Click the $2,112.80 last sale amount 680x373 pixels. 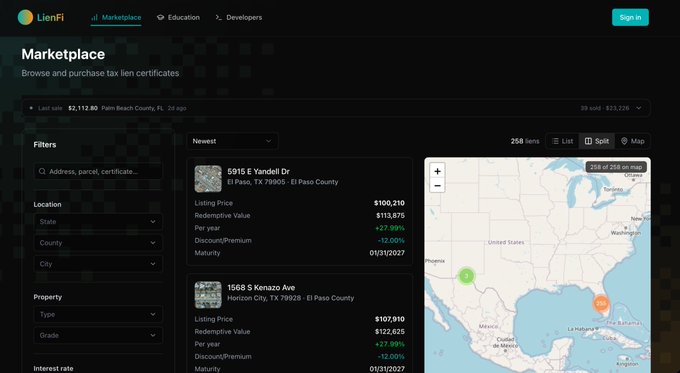pos(83,108)
